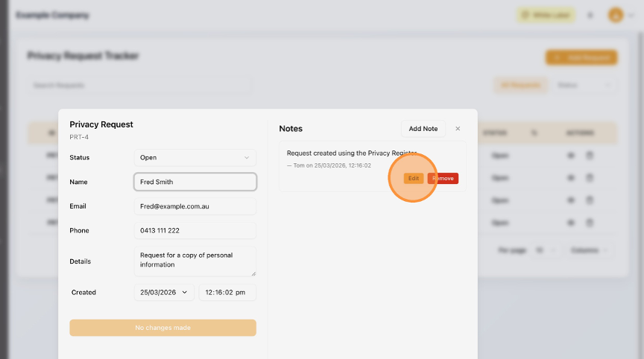Focus the Phone number field
The height and width of the screenshot is (359, 644).
click(195, 231)
